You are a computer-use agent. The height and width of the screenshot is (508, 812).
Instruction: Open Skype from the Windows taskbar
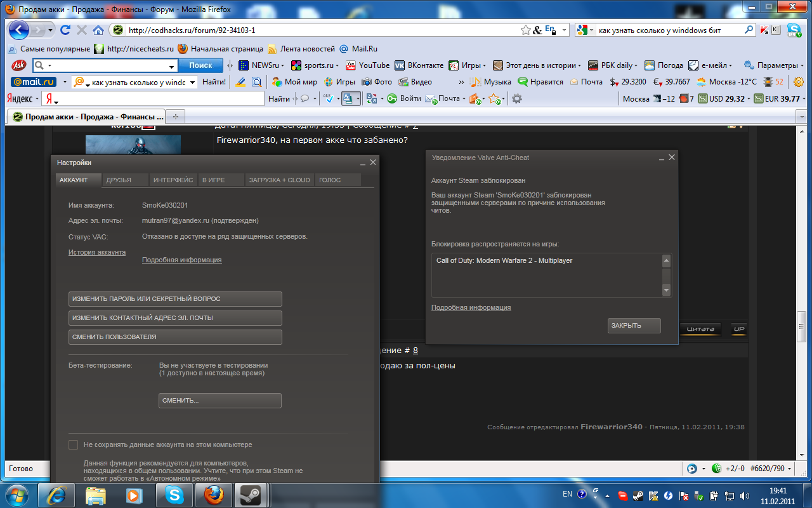(x=174, y=494)
